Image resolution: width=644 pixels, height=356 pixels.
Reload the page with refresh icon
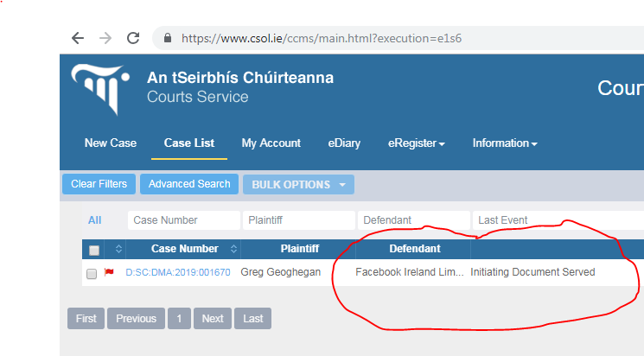click(133, 38)
